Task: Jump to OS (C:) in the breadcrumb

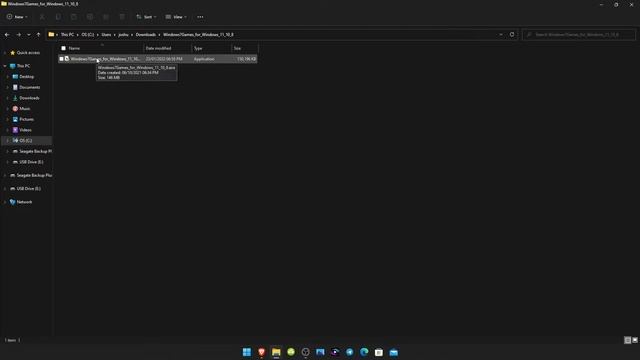Action: (87, 35)
